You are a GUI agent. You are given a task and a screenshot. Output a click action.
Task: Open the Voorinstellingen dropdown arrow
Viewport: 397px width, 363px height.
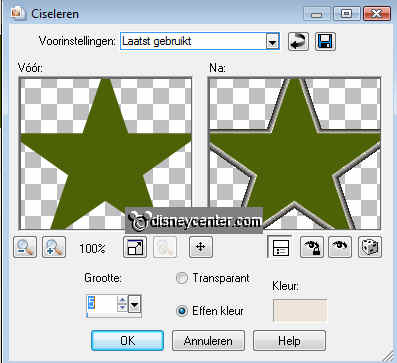click(x=273, y=42)
